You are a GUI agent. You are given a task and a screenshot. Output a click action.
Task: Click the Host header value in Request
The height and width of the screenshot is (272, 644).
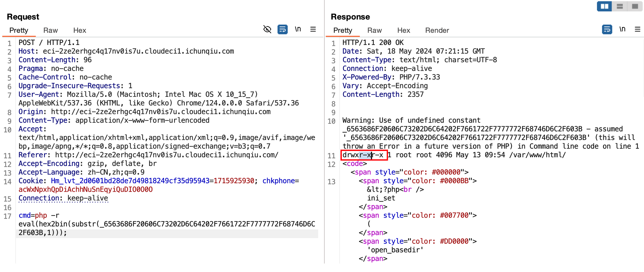(139, 51)
